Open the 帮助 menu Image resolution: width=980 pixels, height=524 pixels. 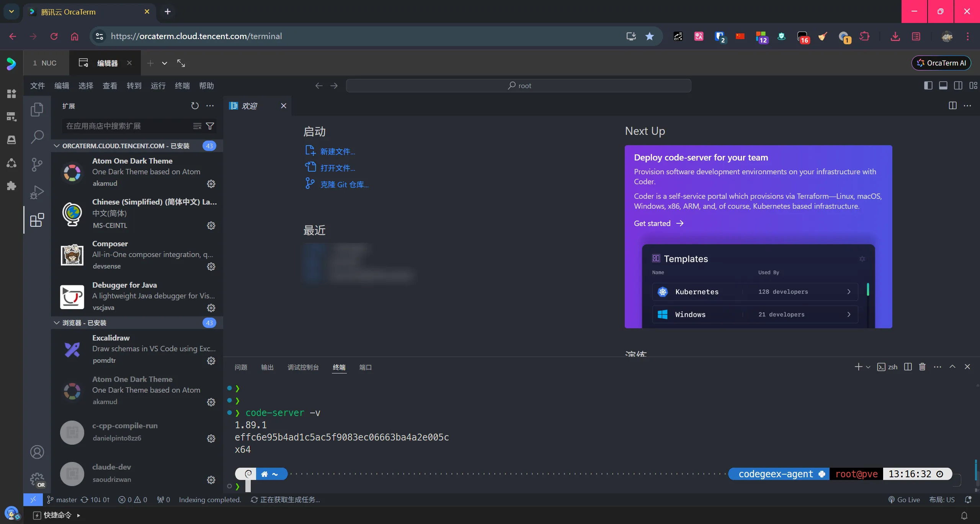[206, 86]
